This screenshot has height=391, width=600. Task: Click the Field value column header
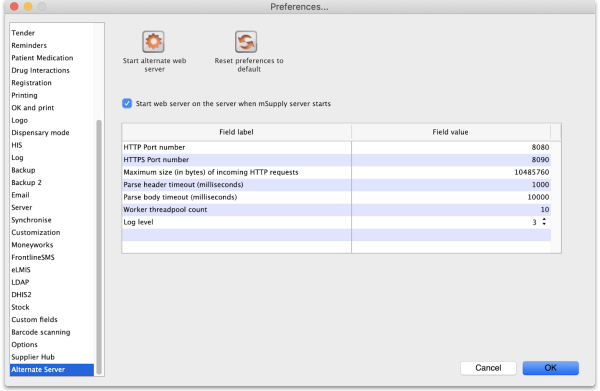[x=450, y=132]
